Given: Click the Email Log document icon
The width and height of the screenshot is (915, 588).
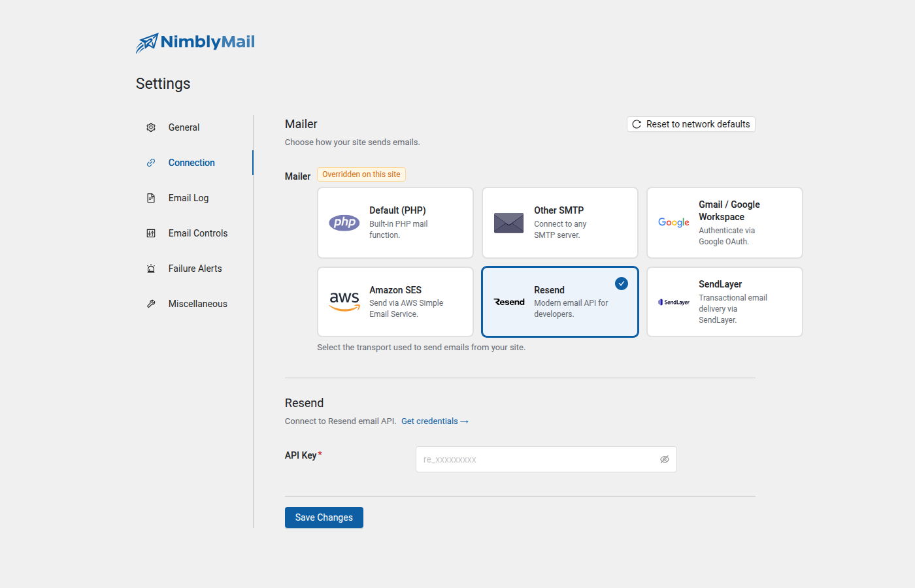Looking at the screenshot, I should click(151, 198).
